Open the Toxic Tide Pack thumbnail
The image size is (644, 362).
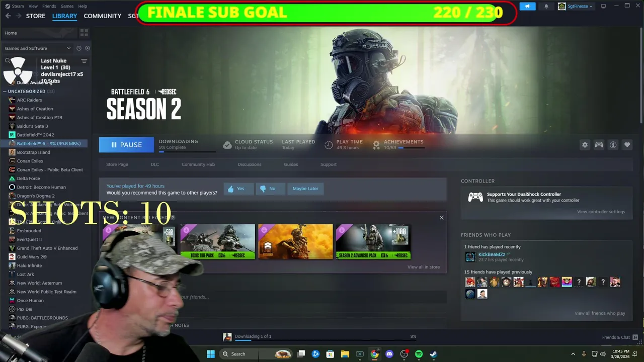click(218, 242)
